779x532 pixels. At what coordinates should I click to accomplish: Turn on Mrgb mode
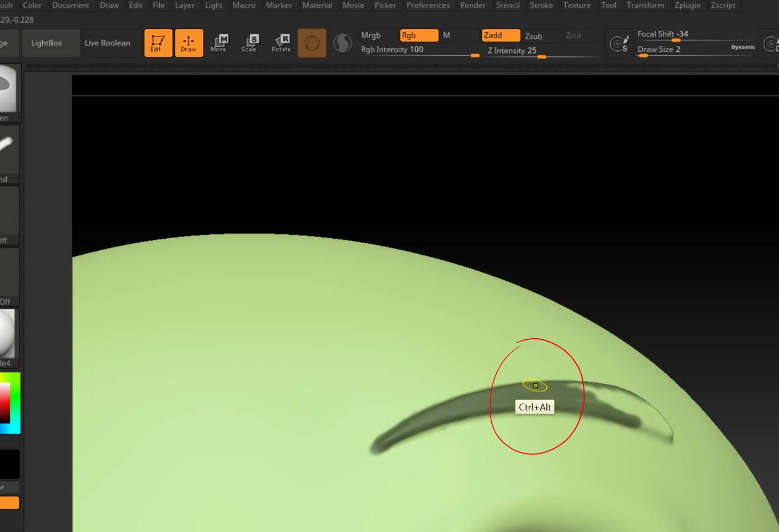[371, 35]
